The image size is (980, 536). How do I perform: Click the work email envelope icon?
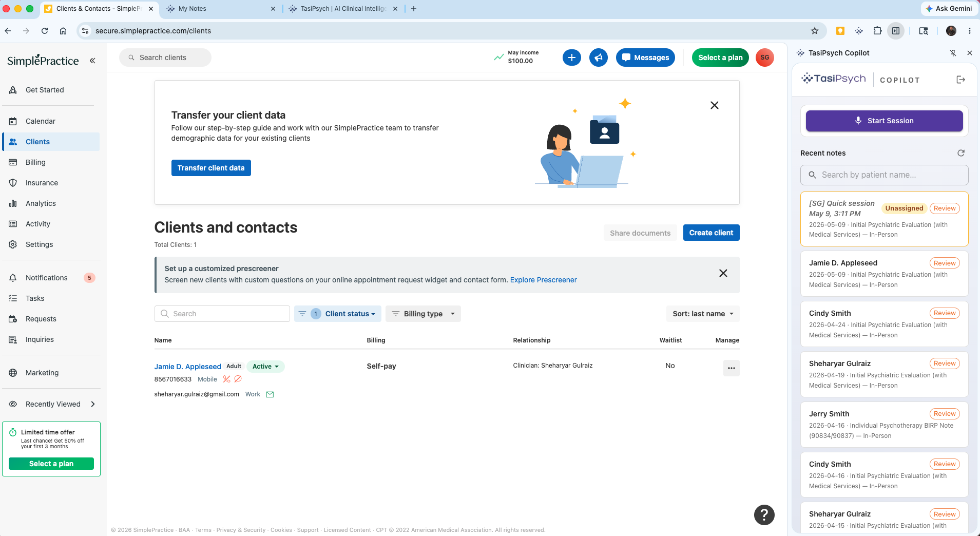270,394
